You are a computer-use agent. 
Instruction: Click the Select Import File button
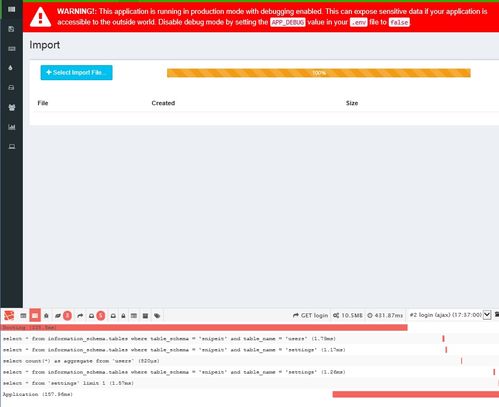pyautogui.click(x=76, y=72)
